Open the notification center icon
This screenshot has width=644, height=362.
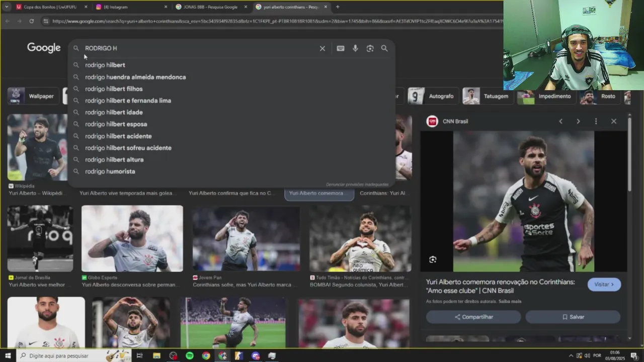coord(634,355)
